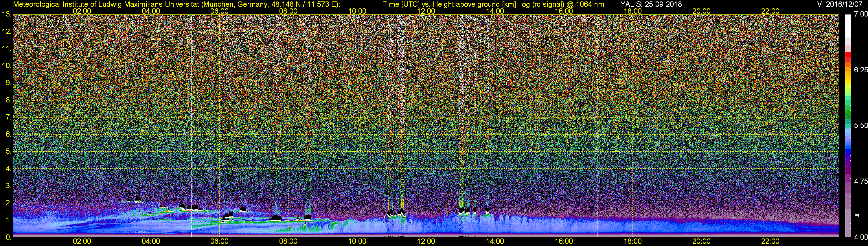Click the 4 km height axis label

8,169
